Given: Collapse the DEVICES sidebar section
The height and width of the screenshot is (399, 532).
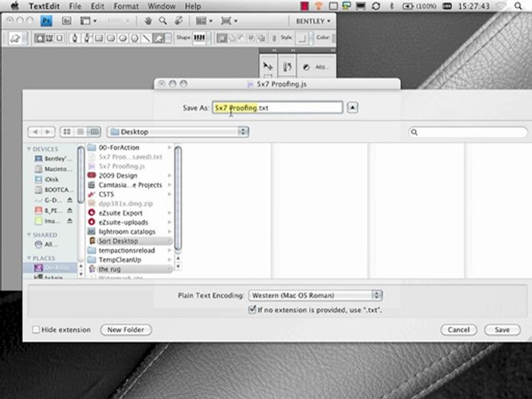Looking at the screenshot, I should 29,149.
